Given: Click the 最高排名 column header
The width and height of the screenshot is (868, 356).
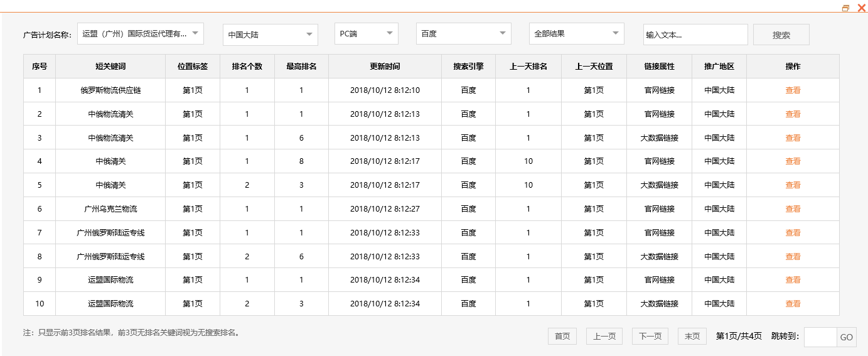Looking at the screenshot, I should click(301, 67).
